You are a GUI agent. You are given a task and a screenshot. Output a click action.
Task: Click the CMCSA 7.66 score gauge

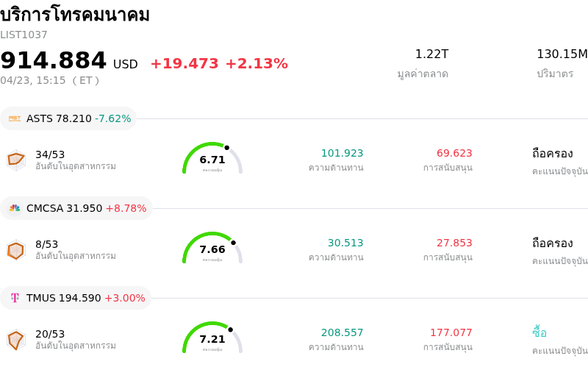point(212,249)
